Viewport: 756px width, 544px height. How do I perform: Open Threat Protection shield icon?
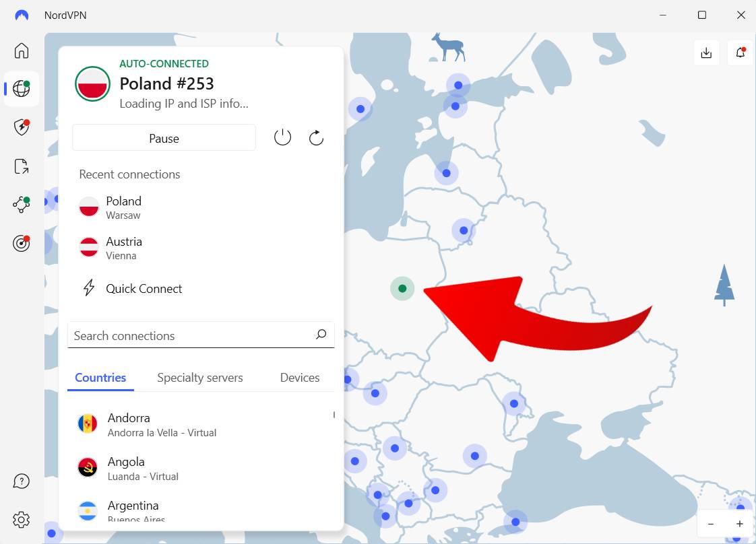coord(21,127)
